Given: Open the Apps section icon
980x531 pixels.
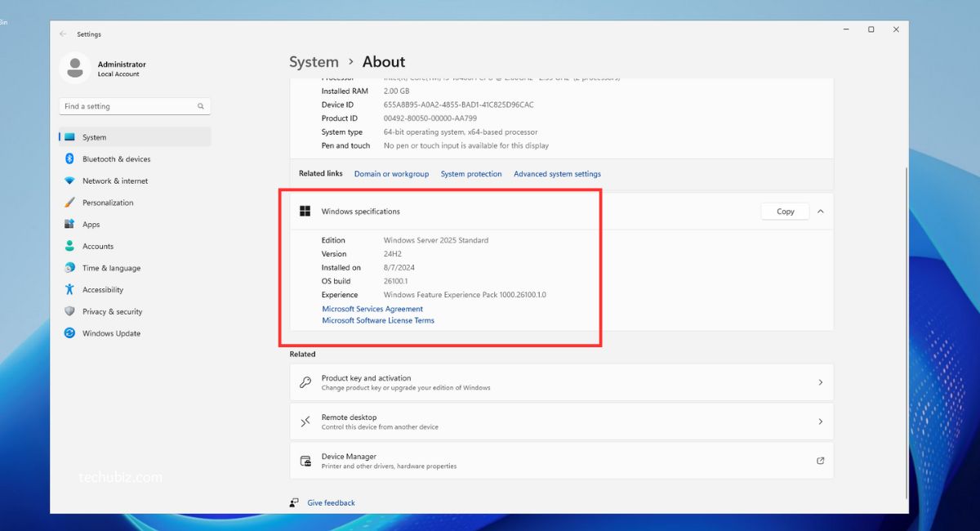Looking at the screenshot, I should click(x=69, y=225).
